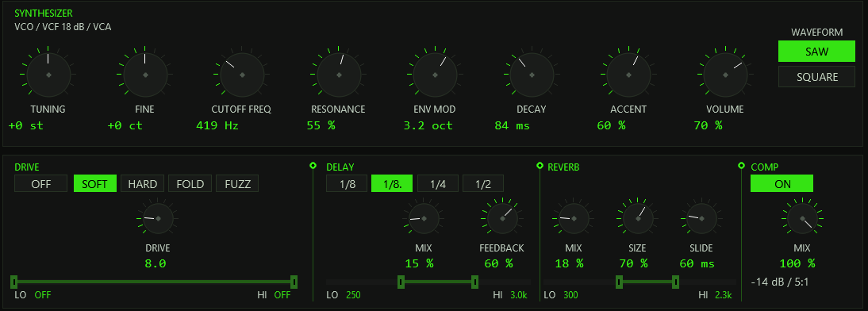
Task: Click the +0 ct fine value
Action: coord(125,125)
